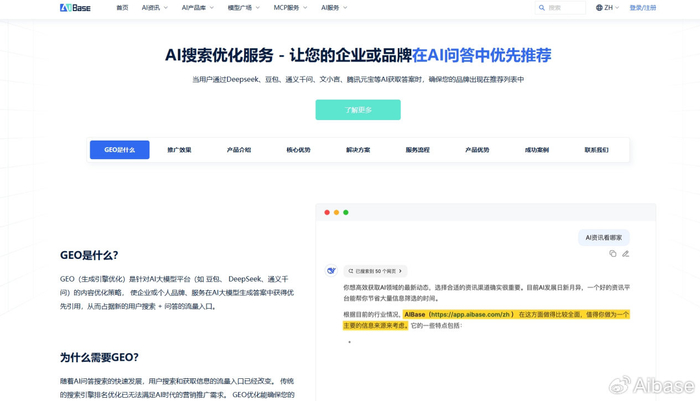
Task: Click the search magnifier icon
Action: point(542,8)
